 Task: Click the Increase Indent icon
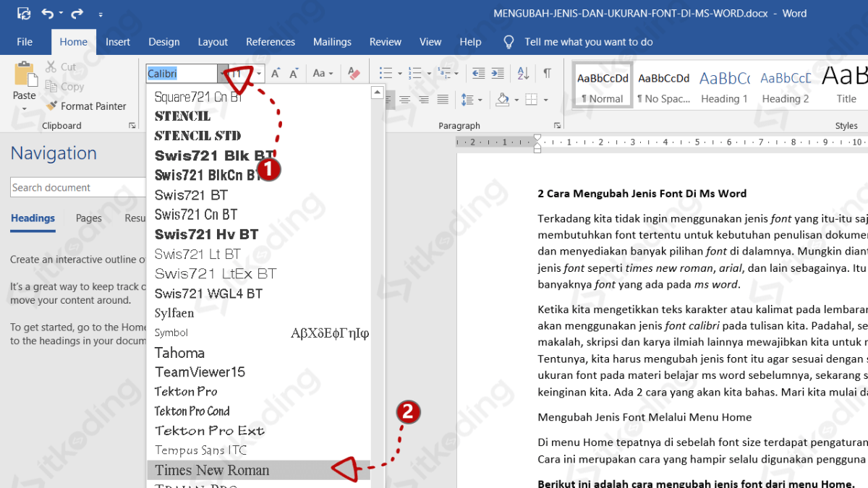point(498,74)
